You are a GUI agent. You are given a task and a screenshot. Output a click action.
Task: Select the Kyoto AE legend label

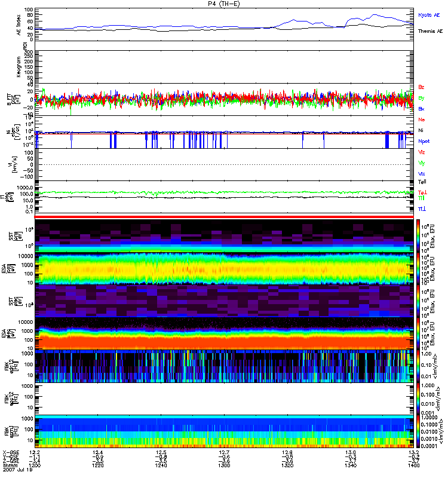(429, 15)
